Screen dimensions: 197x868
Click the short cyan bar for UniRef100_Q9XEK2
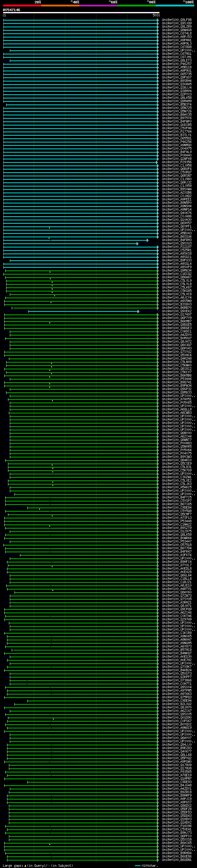click(83, 311)
